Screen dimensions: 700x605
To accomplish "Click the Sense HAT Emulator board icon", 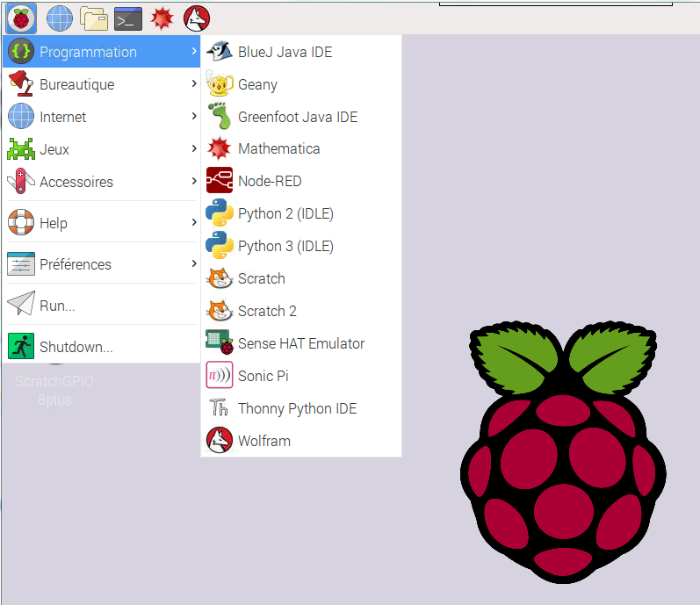I will pyautogui.click(x=220, y=342).
